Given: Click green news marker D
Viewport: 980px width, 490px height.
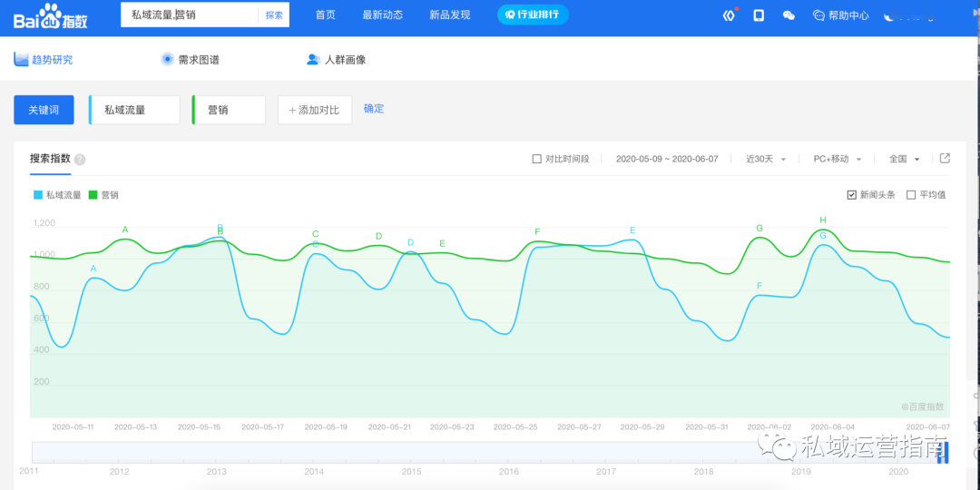Looking at the screenshot, I should (x=378, y=236).
